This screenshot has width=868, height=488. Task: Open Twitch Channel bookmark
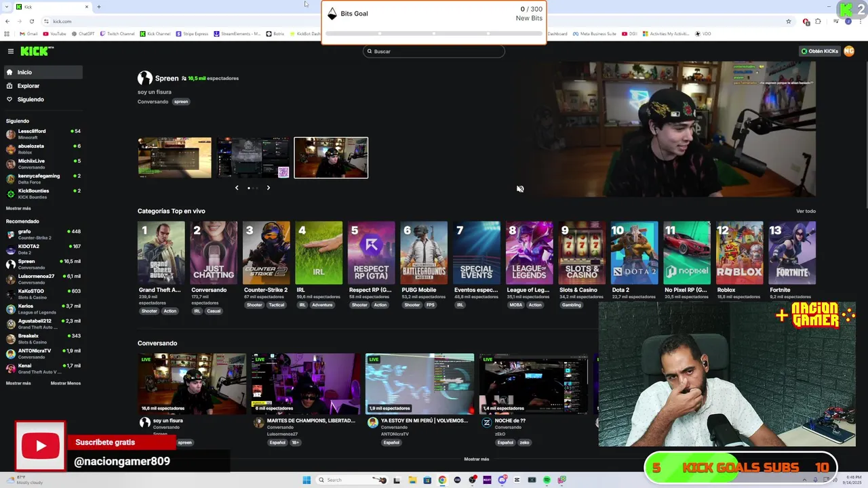117,33
